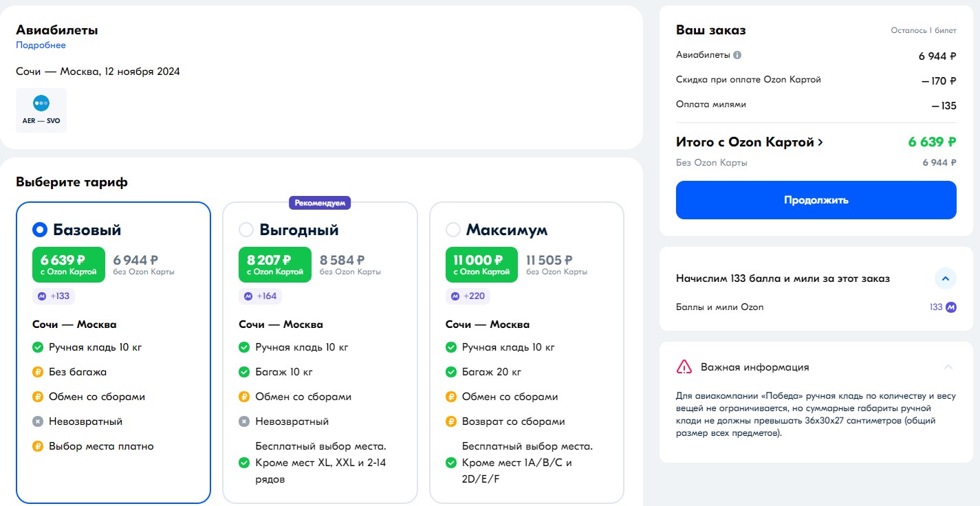980x506 pixels.
Task: Click orange ruble icon for Обмен со сборами in Максимум
Action: (x=451, y=397)
